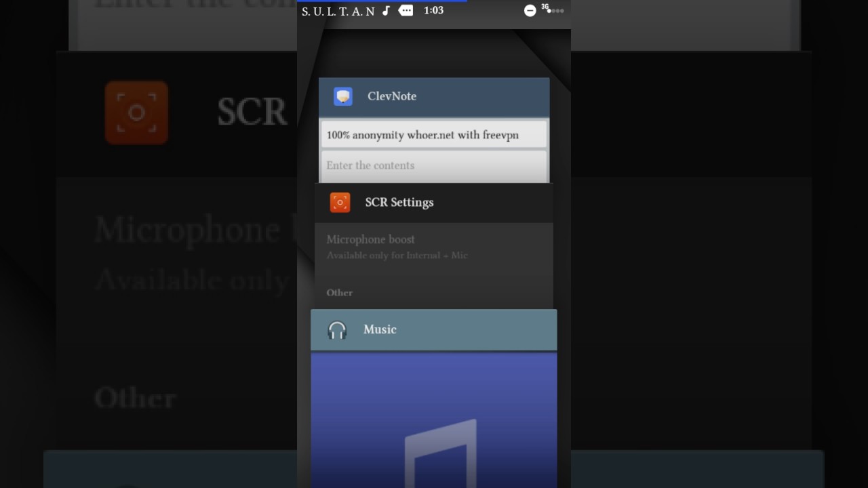Select the ClevNote recent app card title
The width and height of the screenshot is (868, 488).
coord(392,96)
